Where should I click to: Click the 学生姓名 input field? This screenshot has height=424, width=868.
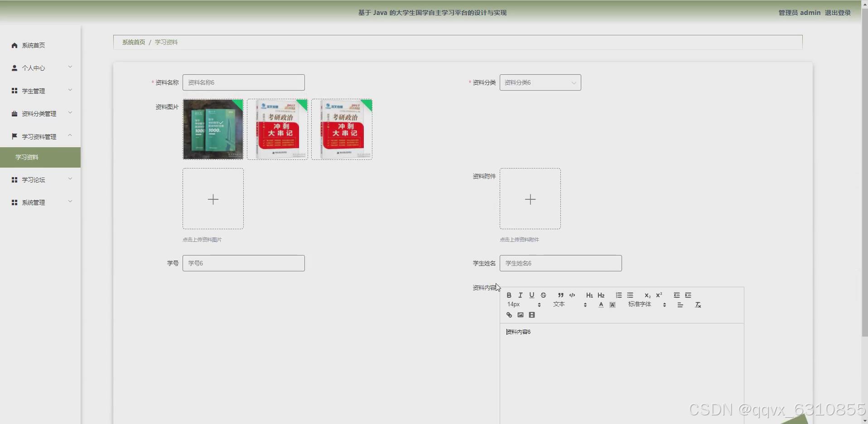click(x=560, y=263)
